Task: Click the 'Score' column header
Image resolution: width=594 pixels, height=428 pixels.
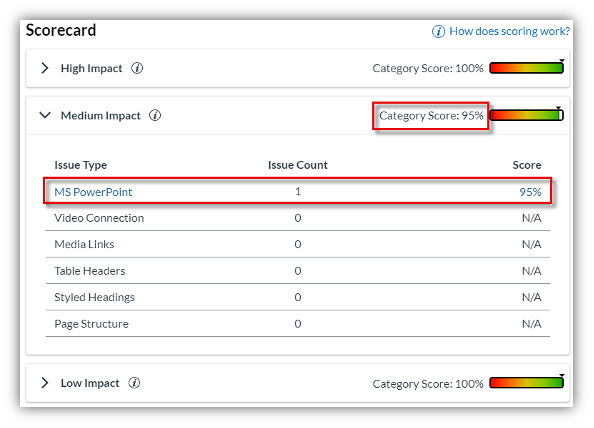Action: coord(527,165)
